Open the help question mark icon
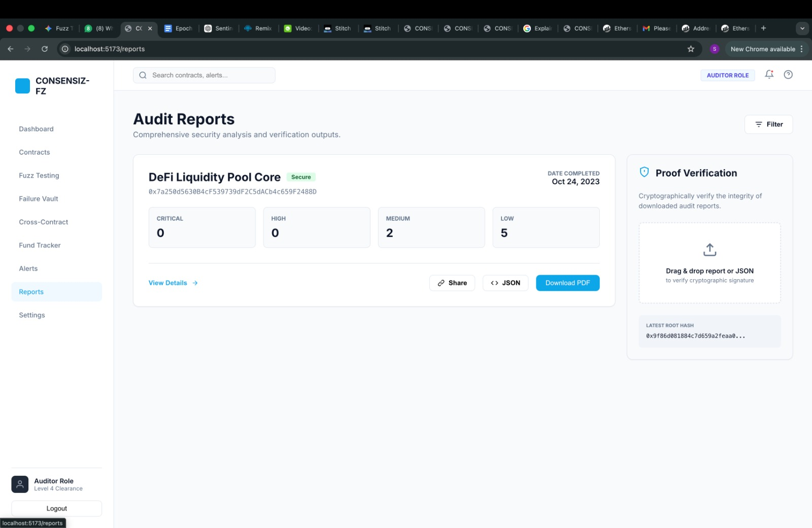Image resolution: width=812 pixels, height=528 pixels. pyautogui.click(x=788, y=75)
